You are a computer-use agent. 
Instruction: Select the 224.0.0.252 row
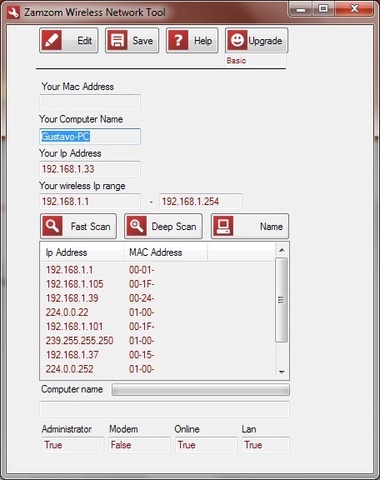(x=158, y=369)
